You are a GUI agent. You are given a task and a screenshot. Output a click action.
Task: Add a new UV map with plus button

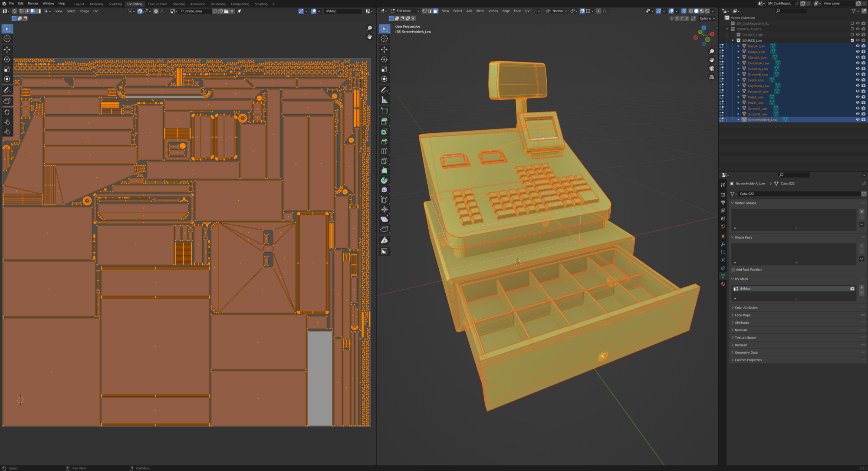(x=861, y=287)
